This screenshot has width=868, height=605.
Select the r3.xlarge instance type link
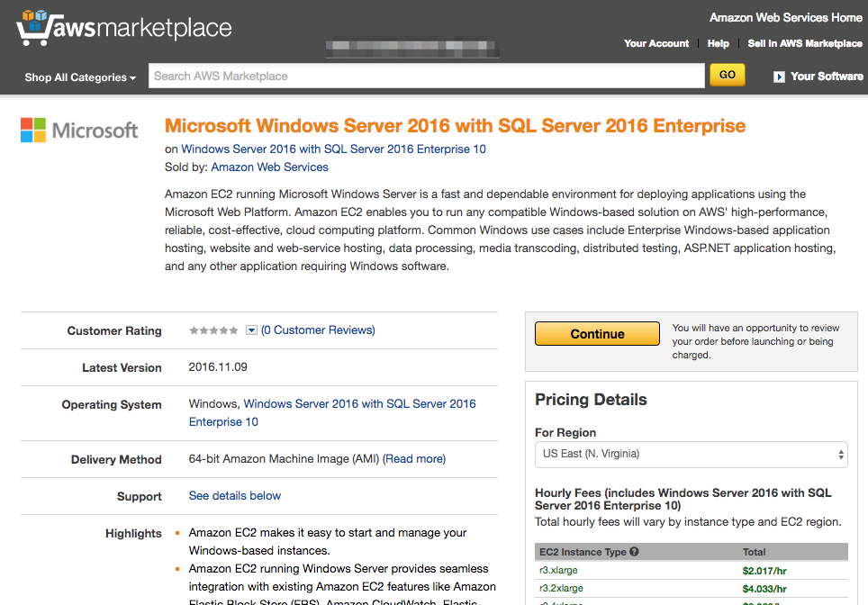pos(557,570)
